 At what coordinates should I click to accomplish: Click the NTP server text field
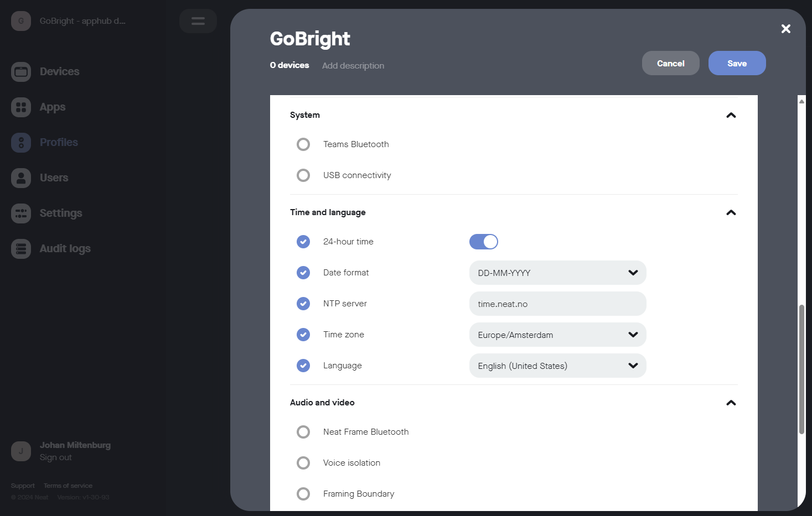click(557, 304)
